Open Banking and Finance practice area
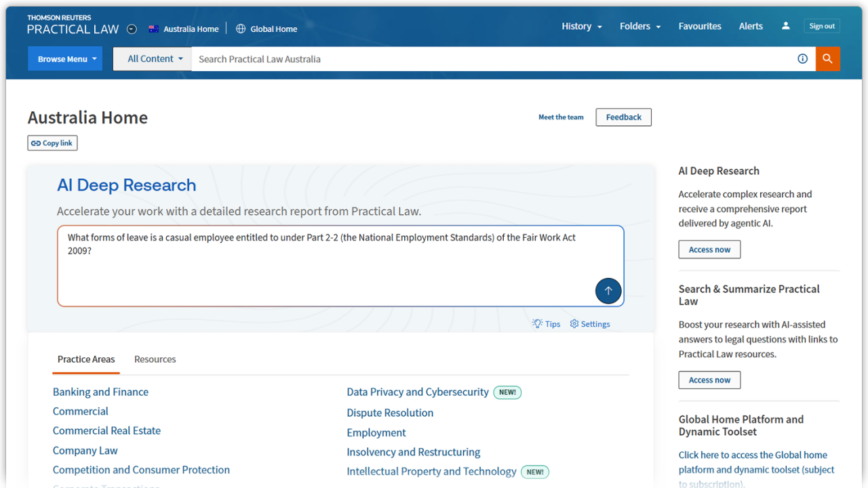 [x=100, y=392]
